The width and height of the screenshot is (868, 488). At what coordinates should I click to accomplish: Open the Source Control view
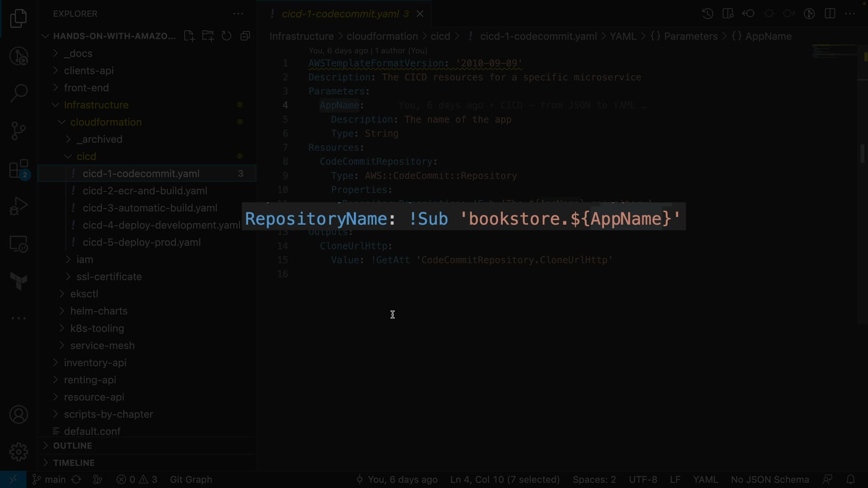[x=19, y=131]
